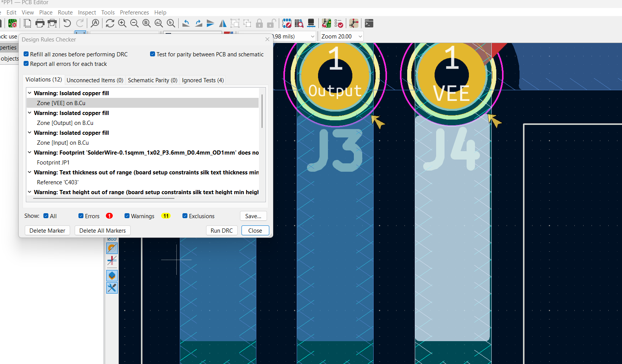This screenshot has width=622, height=364.
Task: Open the 3D Viewer
Action: click(311, 24)
